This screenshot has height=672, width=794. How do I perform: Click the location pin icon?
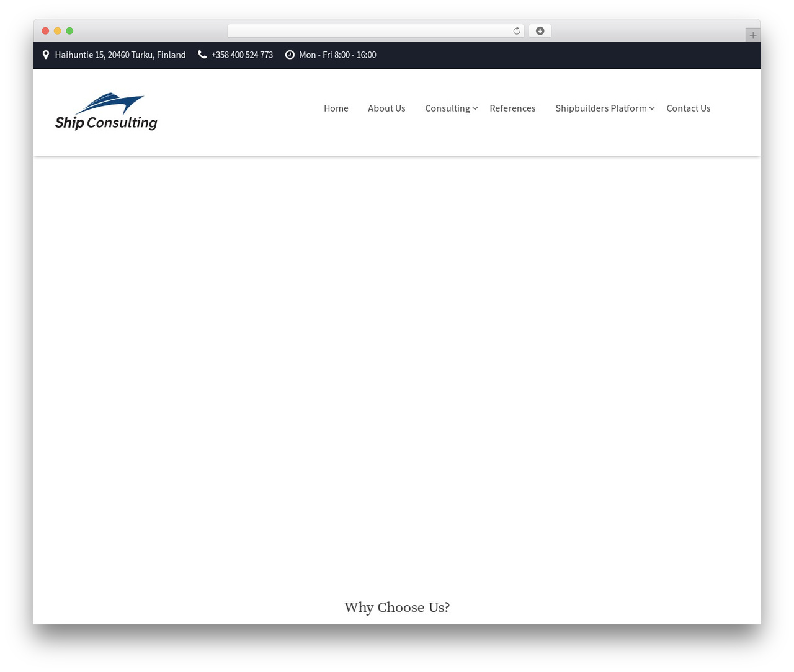pos(46,55)
